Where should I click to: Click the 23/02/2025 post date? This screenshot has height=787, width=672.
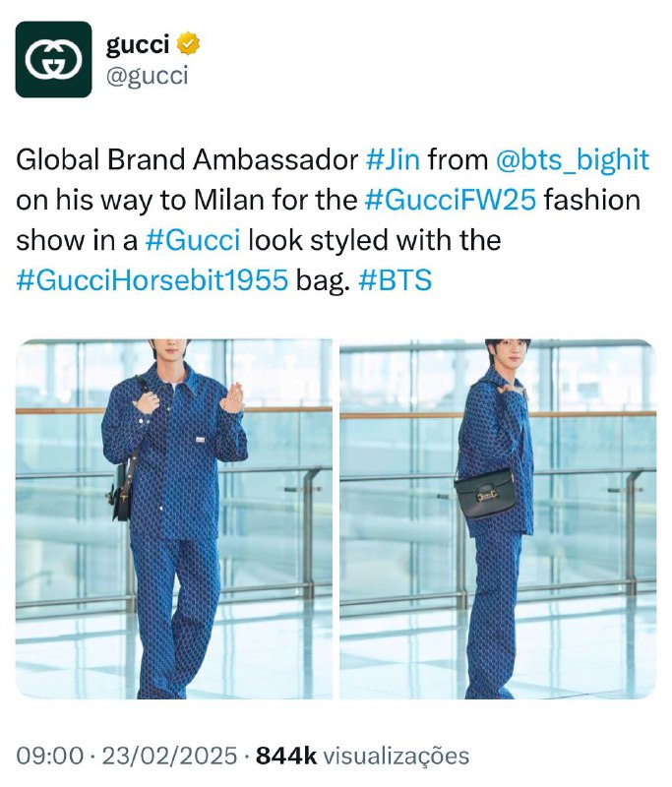click(x=169, y=756)
